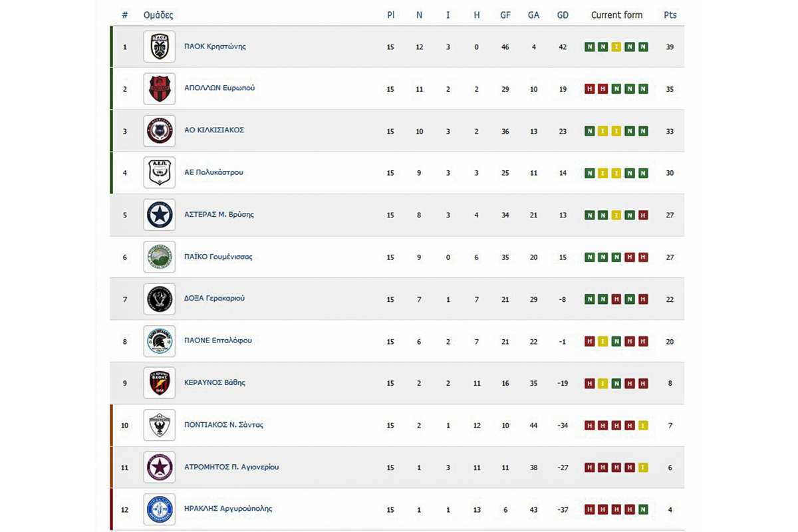Screen dimensions: 798x532
Task: Sort standings by the GD header
Action: coord(563,15)
